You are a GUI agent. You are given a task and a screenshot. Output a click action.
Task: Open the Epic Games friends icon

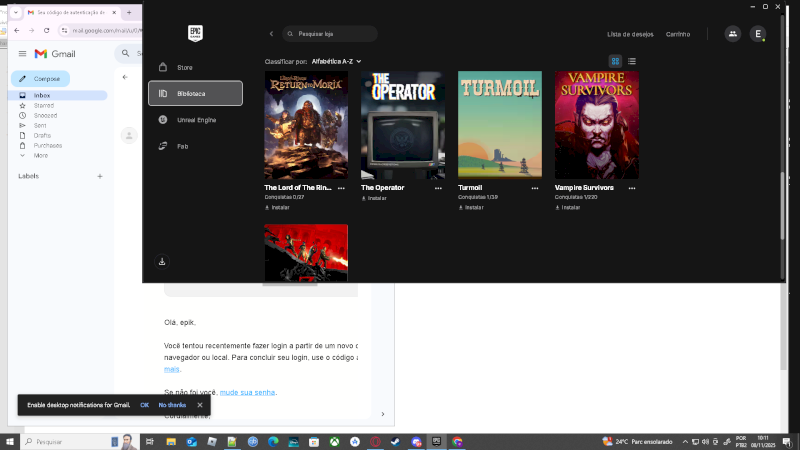pyautogui.click(x=733, y=34)
